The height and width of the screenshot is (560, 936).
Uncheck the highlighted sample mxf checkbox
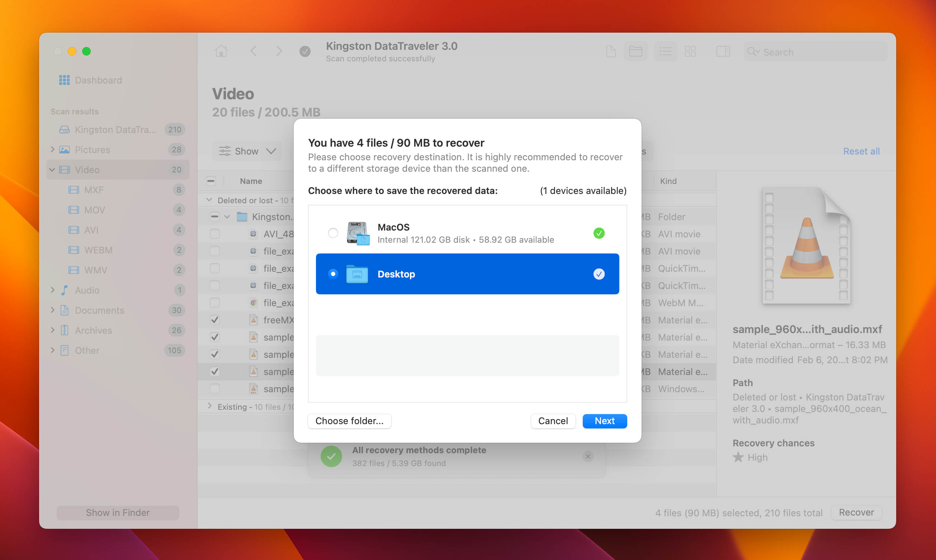(215, 371)
